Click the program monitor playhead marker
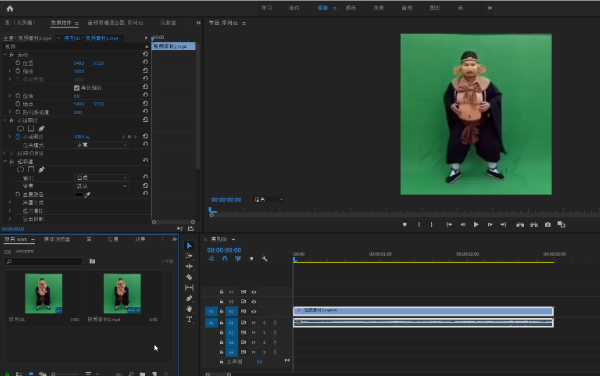This screenshot has height=376, width=600. (x=212, y=210)
